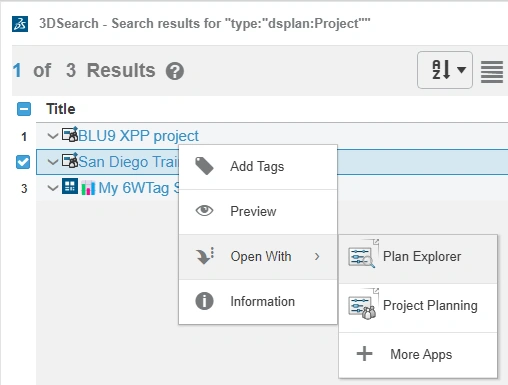This screenshot has width=508, height=385.
Task: Click the blue dashboard icon on row 3
Action: pyautogui.click(x=70, y=186)
